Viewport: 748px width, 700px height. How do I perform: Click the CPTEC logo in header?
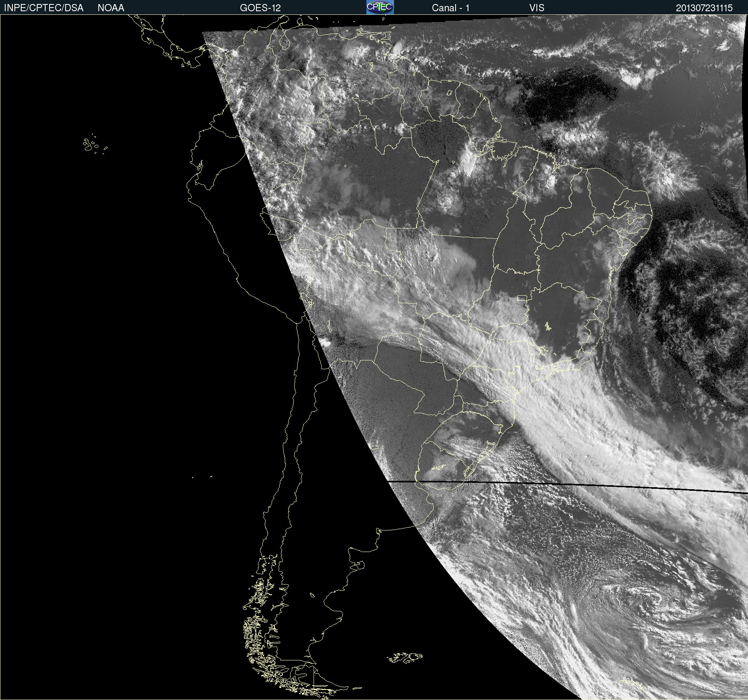[380, 7]
